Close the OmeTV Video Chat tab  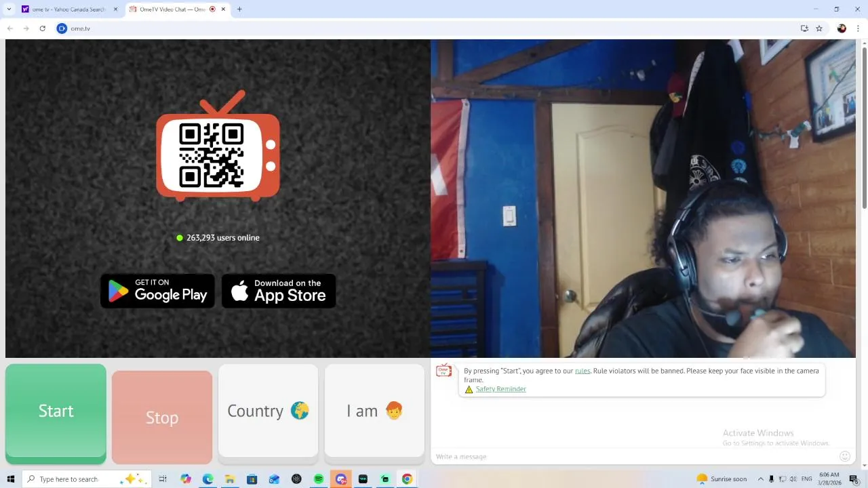click(224, 9)
